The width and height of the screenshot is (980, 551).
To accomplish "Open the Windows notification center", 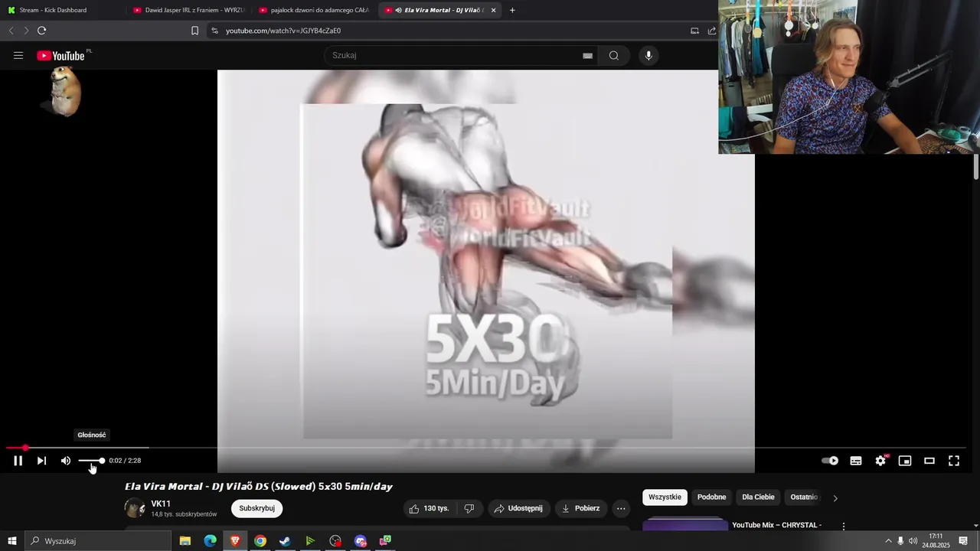I will (964, 541).
